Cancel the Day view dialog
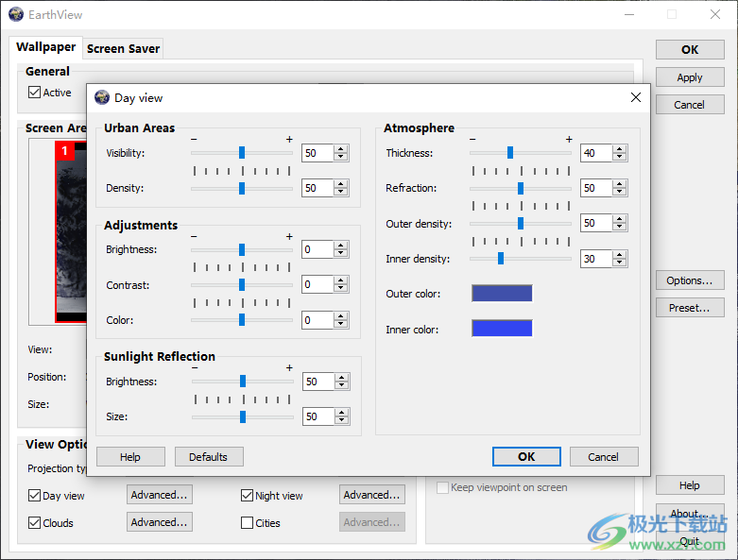Image resolution: width=738 pixels, height=560 pixels. point(604,457)
